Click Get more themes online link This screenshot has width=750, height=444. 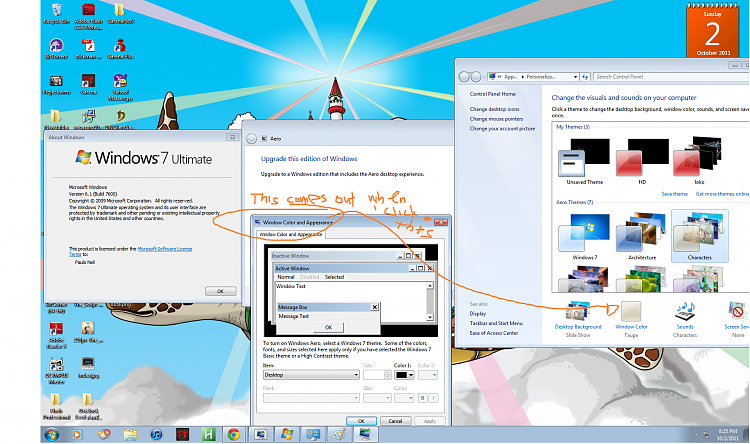[x=722, y=194]
